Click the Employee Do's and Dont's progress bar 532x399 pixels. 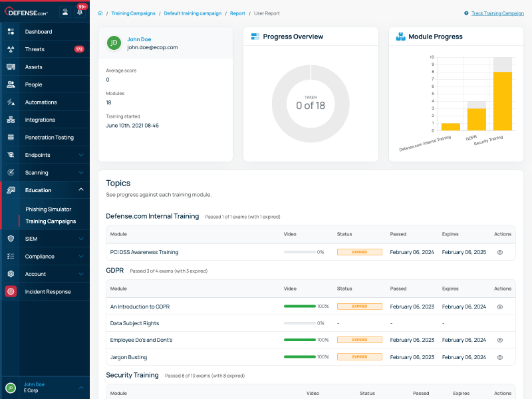(x=300, y=340)
